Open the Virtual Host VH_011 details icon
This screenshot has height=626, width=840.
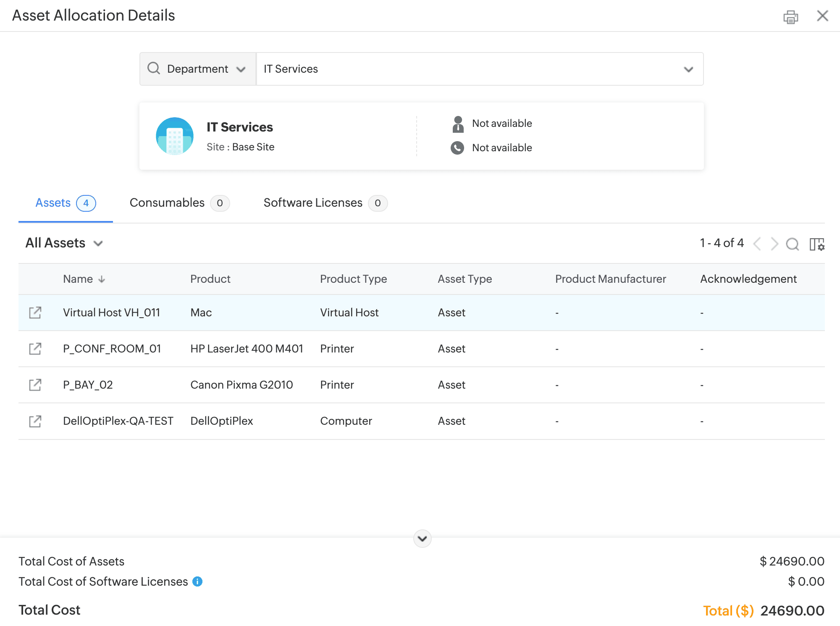click(35, 313)
